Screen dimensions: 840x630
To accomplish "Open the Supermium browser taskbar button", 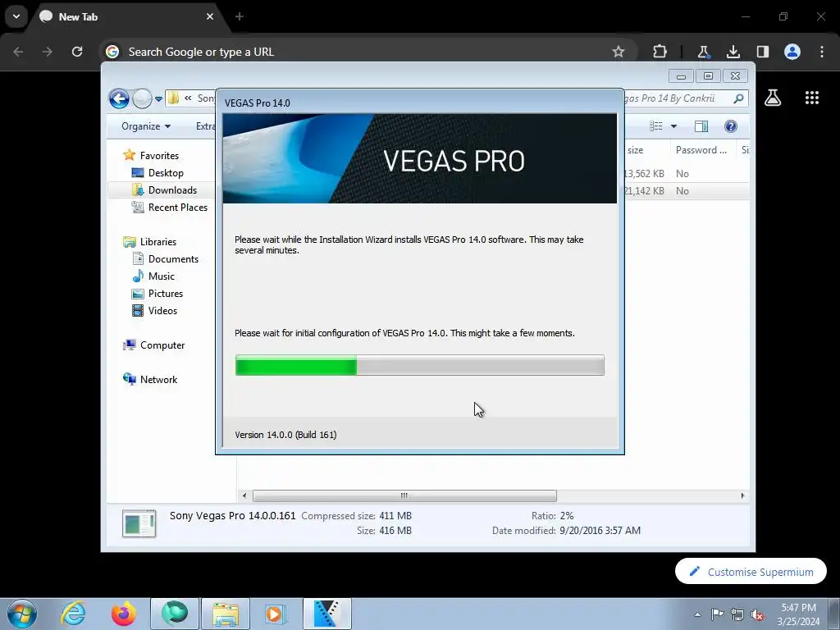I will tap(175, 614).
